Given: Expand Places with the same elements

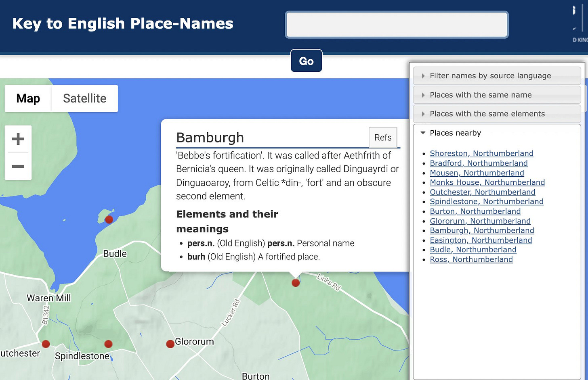Looking at the screenshot, I should pos(497,114).
